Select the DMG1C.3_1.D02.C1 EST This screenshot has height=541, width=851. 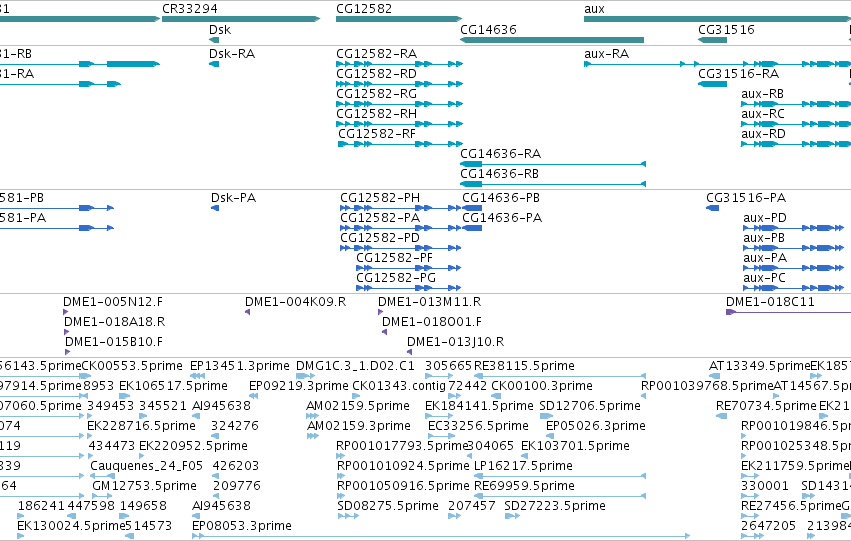(304, 376)
